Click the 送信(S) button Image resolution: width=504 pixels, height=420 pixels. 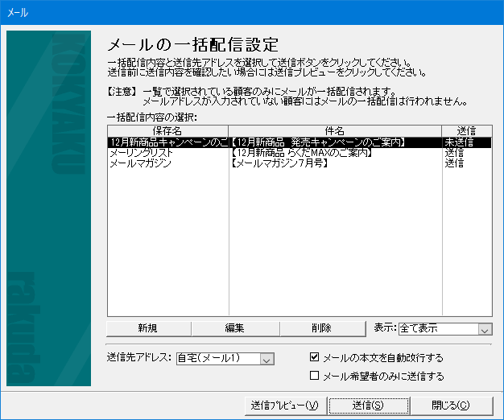click(368, 405)
